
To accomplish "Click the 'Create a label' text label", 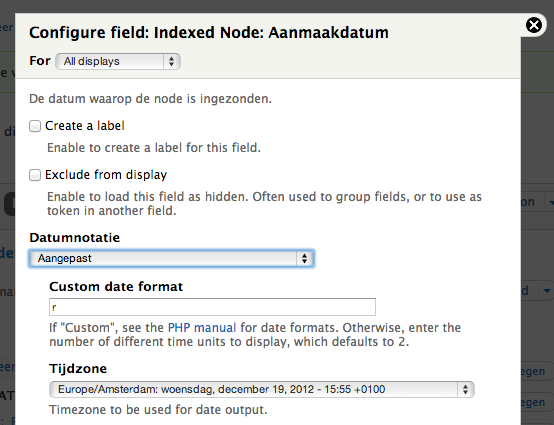I will [x=85, y=126].
